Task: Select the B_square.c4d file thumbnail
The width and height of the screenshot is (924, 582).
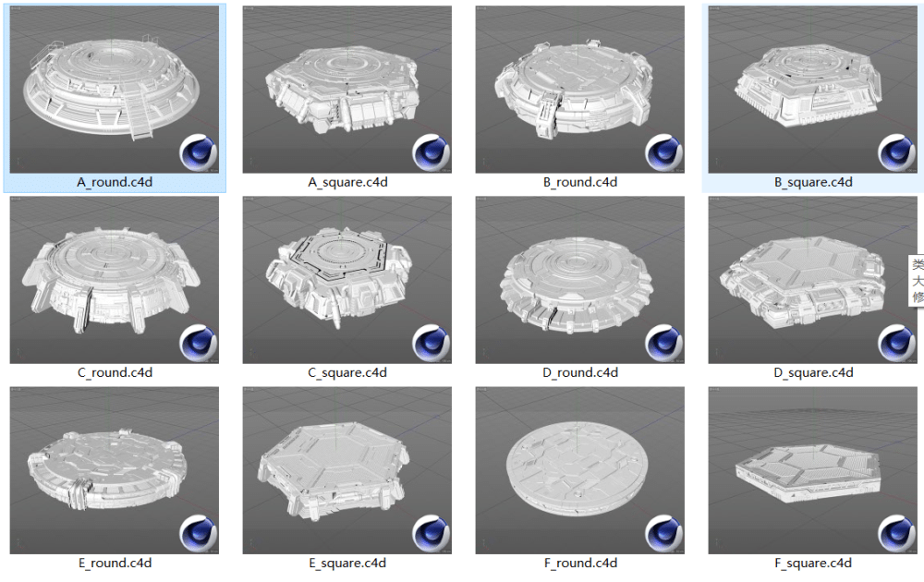Action: (x=812, y=90)
